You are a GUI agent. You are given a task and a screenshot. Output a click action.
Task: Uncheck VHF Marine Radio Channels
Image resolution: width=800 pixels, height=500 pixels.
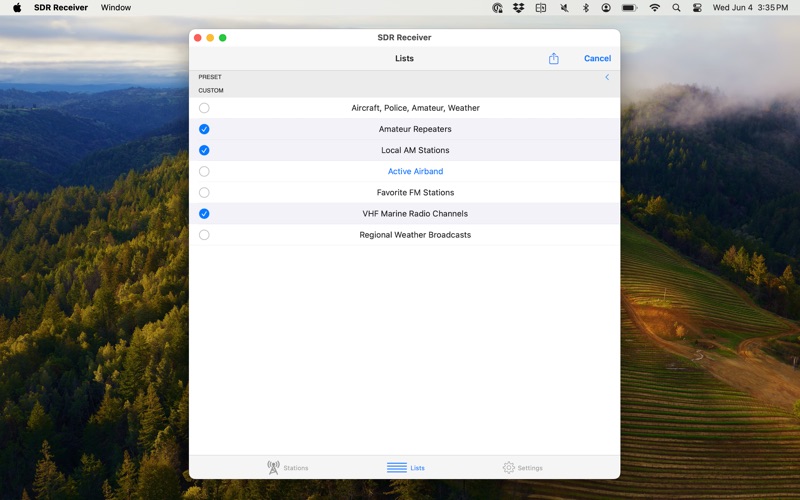(x=204, y=214)
